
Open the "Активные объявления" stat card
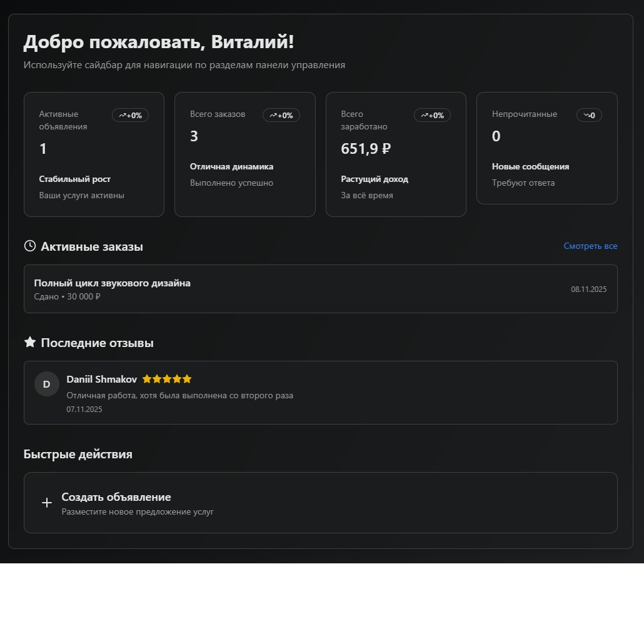94,154
